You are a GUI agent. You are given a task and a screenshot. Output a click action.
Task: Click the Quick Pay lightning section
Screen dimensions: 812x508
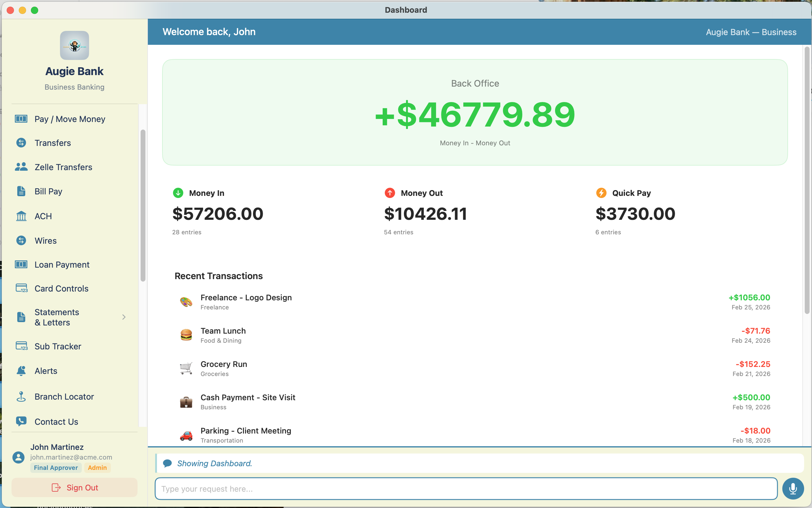(601, 193)
